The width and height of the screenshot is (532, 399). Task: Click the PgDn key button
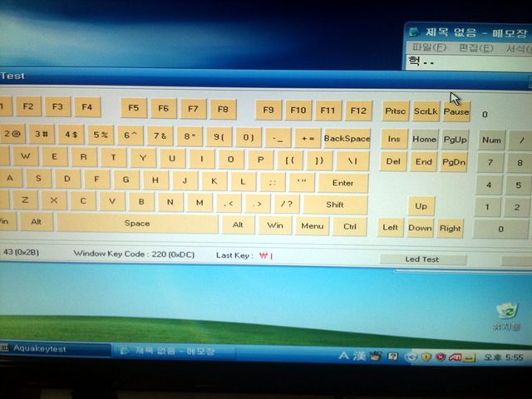[454, 162]
